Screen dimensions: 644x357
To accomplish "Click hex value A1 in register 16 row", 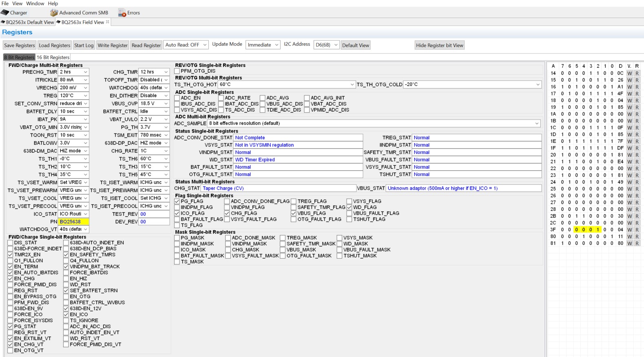I will (x=620, y=87).
